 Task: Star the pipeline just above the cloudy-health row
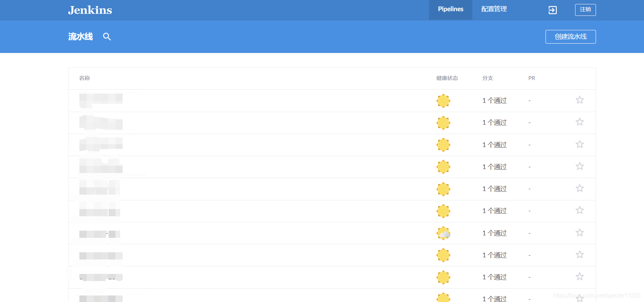(x=579, y=210)
